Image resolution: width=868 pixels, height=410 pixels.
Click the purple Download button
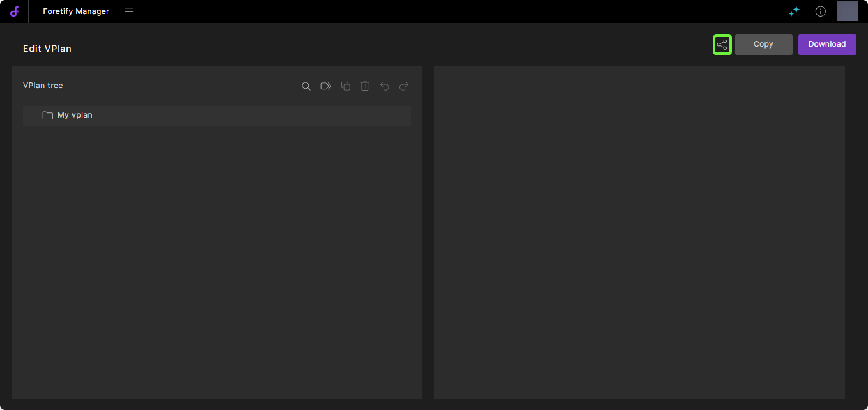826,45
